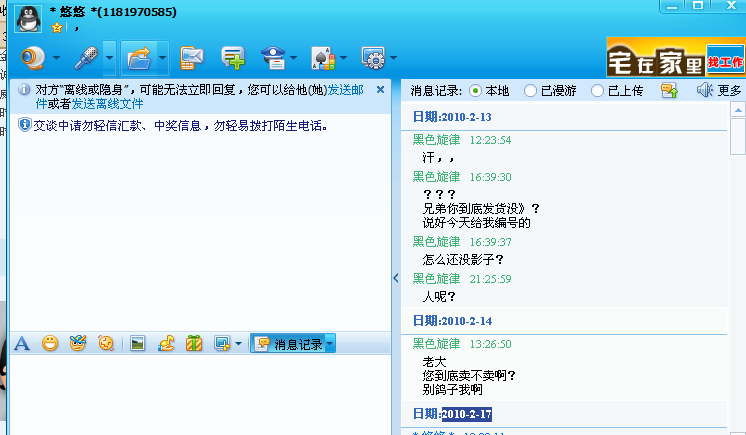Click the speaker icon beside 更多

pyautogui.click(x=705, y=90)
